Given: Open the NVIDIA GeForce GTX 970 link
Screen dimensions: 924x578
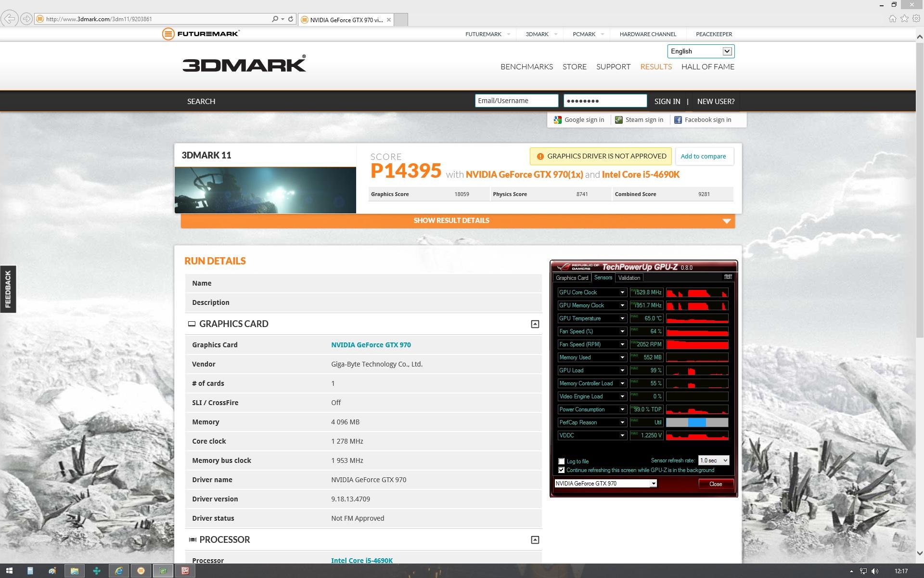Looking at the screenshot, I should [x=371, y=345].
